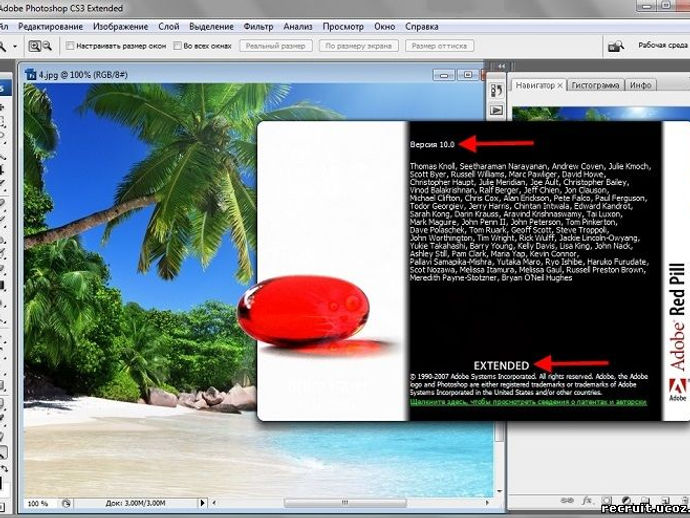This screenshot has width=690, height=518.
Task: Open the document info arrow in status bar
Action: click(x=202, y=503)
